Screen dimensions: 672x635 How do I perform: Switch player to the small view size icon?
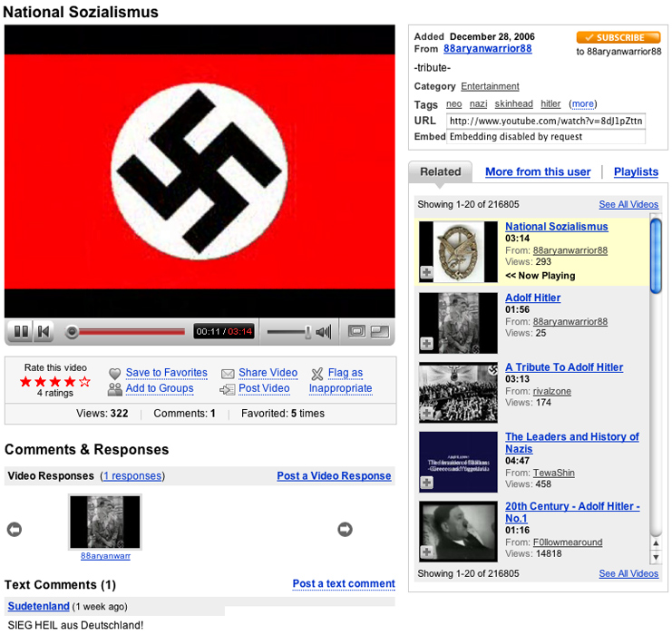(357, 332)
